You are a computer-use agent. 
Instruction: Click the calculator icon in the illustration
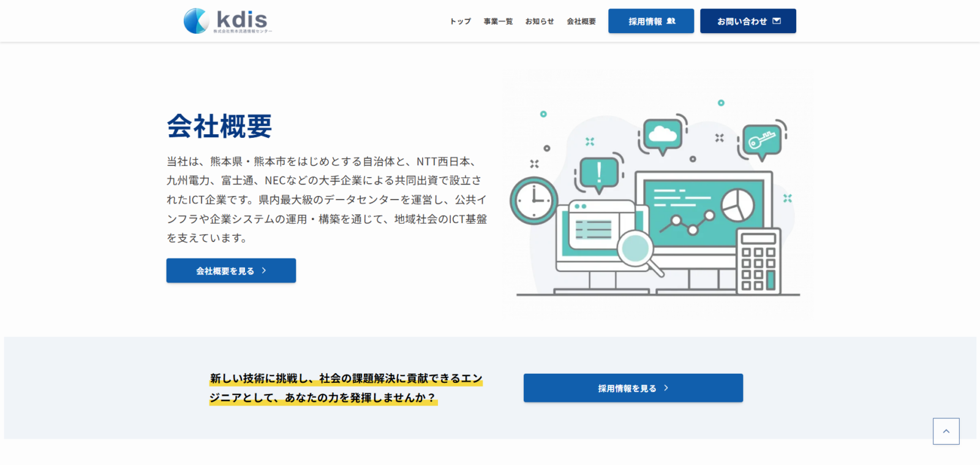click(758, 262)
